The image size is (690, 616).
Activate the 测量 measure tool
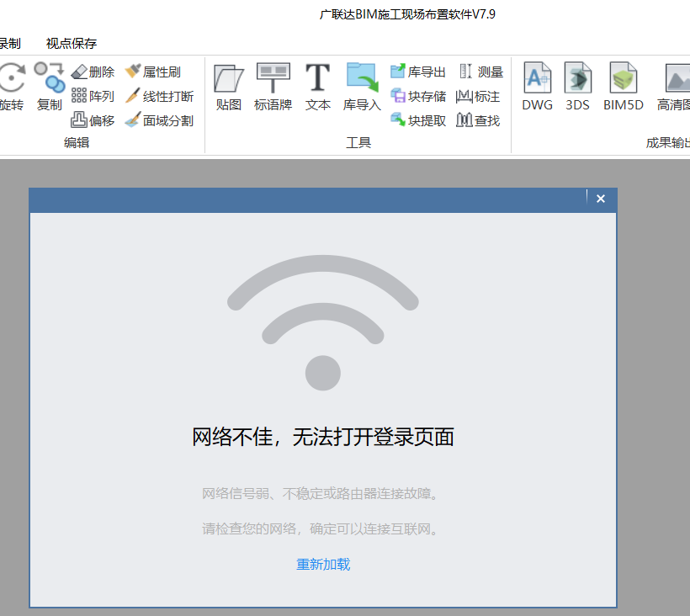[480, 72]
